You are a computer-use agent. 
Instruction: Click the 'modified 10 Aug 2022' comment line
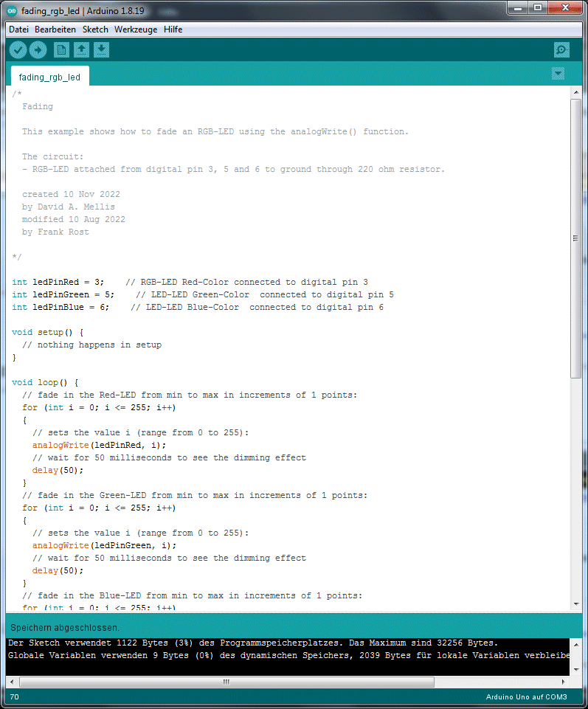(x=74, y=219)
